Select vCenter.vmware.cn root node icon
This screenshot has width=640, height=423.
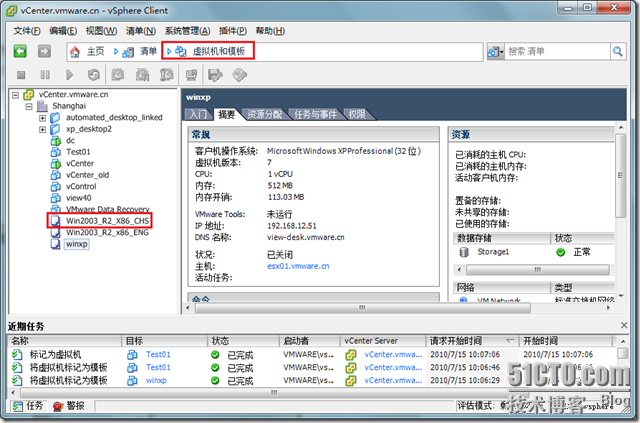pyautogui.click(x=29, y=94)
